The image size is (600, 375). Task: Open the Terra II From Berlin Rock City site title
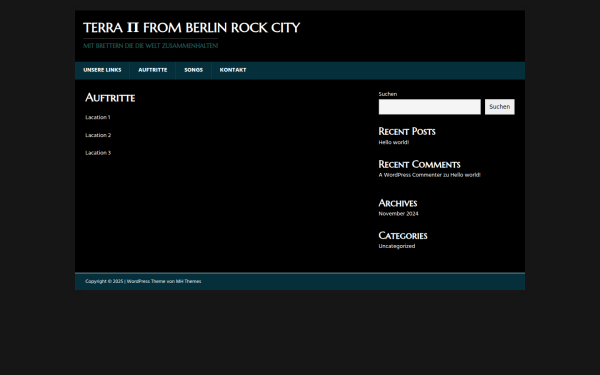pyautogui.click(x=191, y=28)
